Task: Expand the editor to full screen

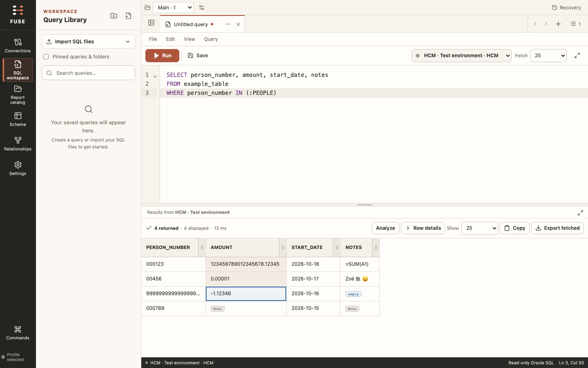Action: point(577,56)
